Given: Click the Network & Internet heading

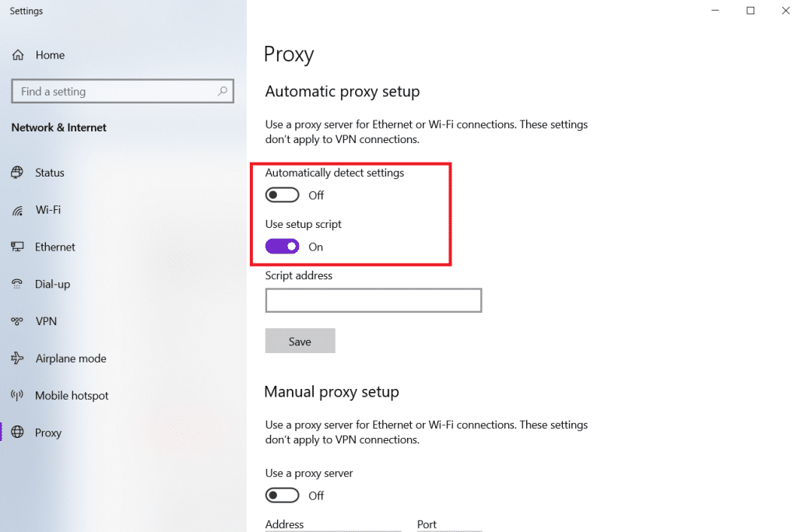Looking at the screenshot, I should click(58, 128).
